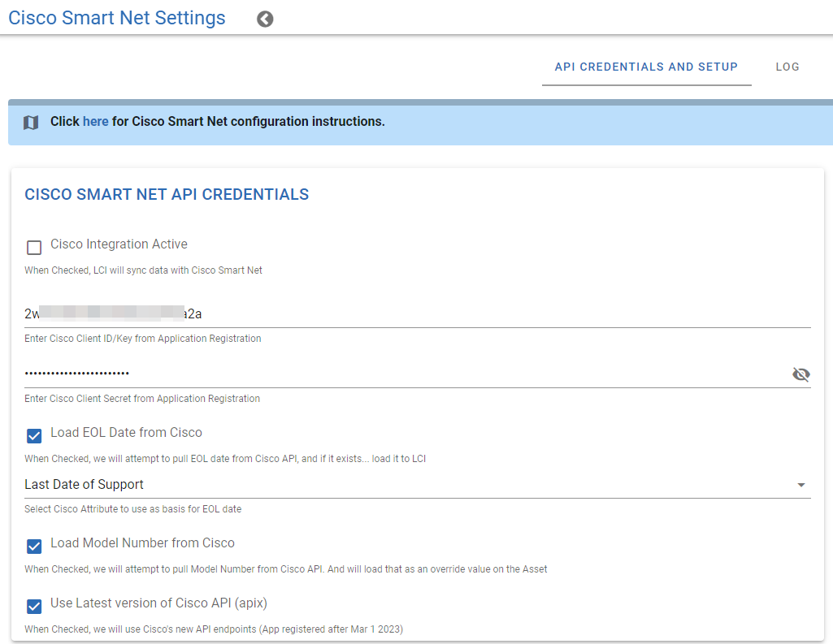The image size is (833, 644).
Task: Change the selected EOL date basis value
Action: pos(406,484)
